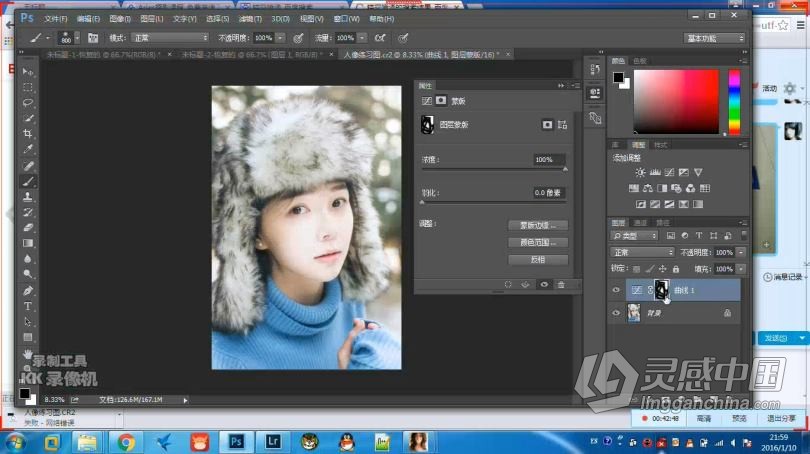Open the layer blend mode 正常 dropdown

[642, 253]
